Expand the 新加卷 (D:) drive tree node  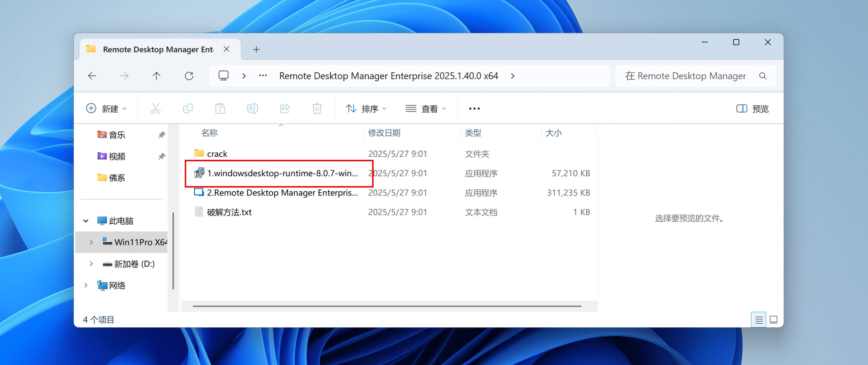(91, 264)
